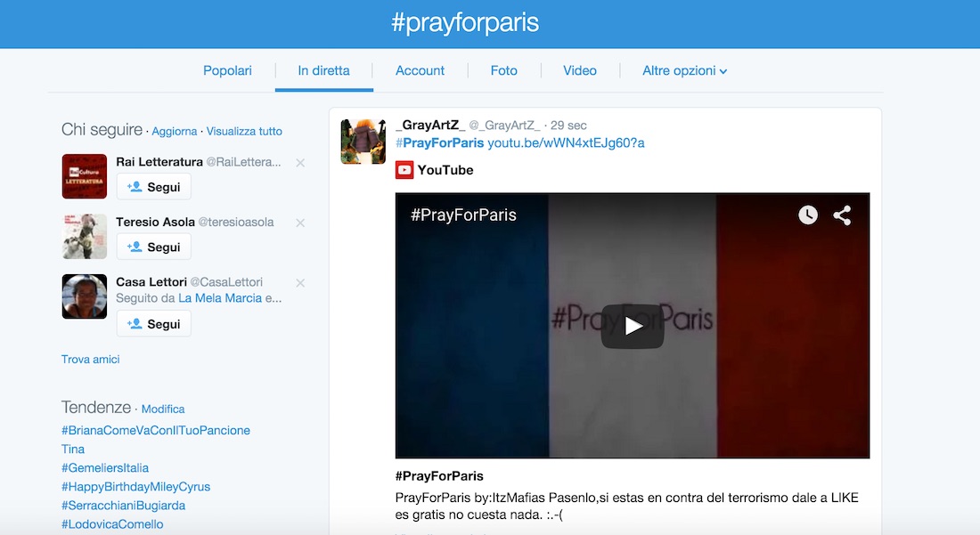Switch to the Popolari tab
The width and height of the screenshot is (980, 535).
[227, 70]
